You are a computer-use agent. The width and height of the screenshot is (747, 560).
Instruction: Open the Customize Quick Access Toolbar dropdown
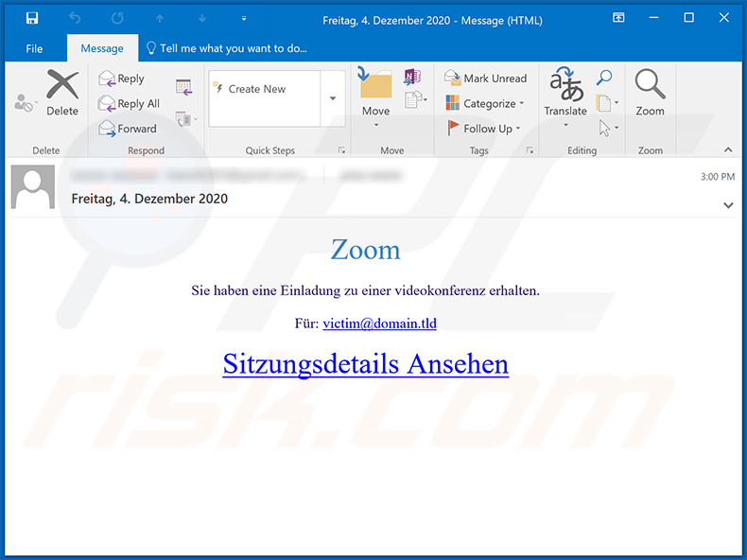pyautogui.click(x=244, y=19)
